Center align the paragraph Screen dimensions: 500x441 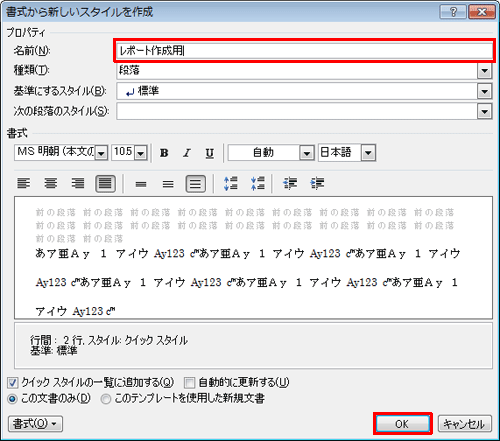[x=51, y=183]
